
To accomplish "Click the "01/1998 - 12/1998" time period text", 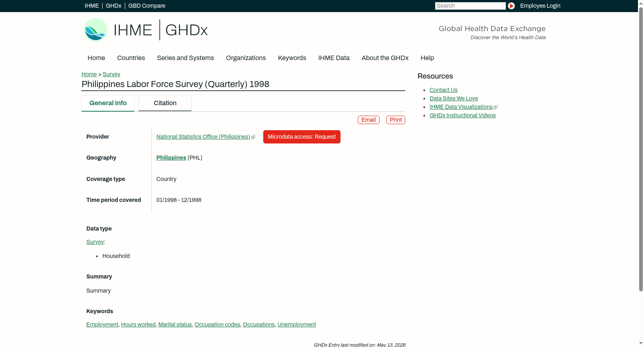I will [x=179, y=200].
